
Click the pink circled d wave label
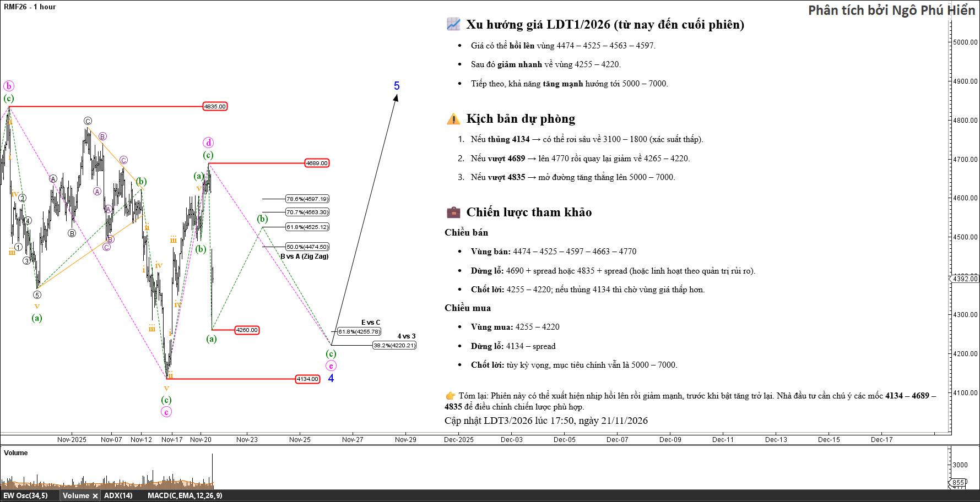coord(208,143)
